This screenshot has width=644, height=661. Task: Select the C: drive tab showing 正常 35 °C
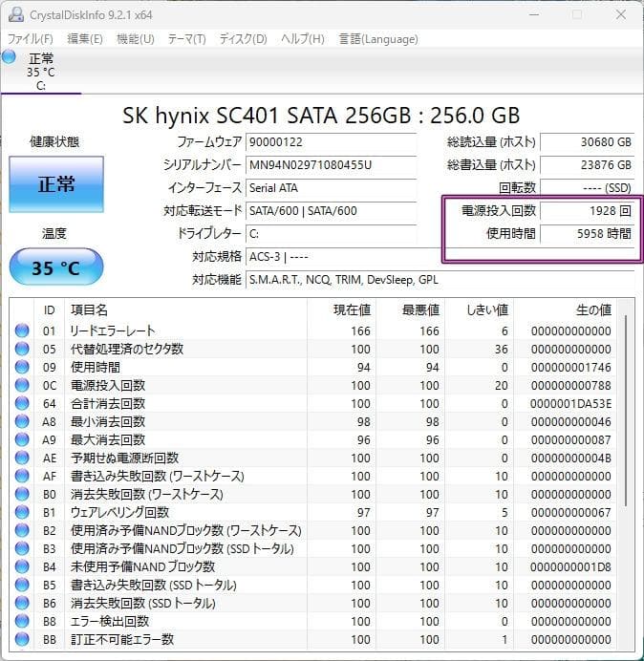[x=41, y=71]
